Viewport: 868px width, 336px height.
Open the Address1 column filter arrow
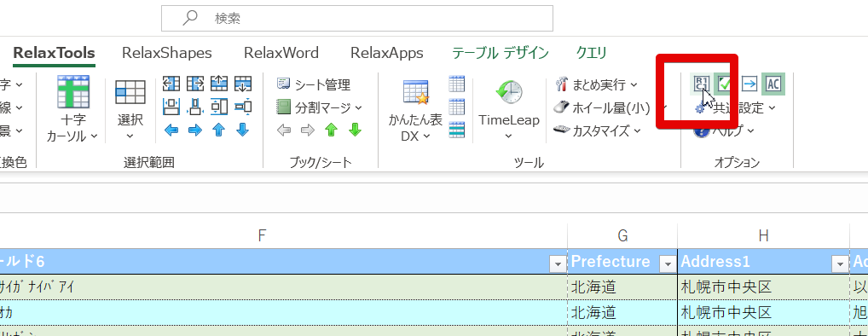(x=841, y=264)
